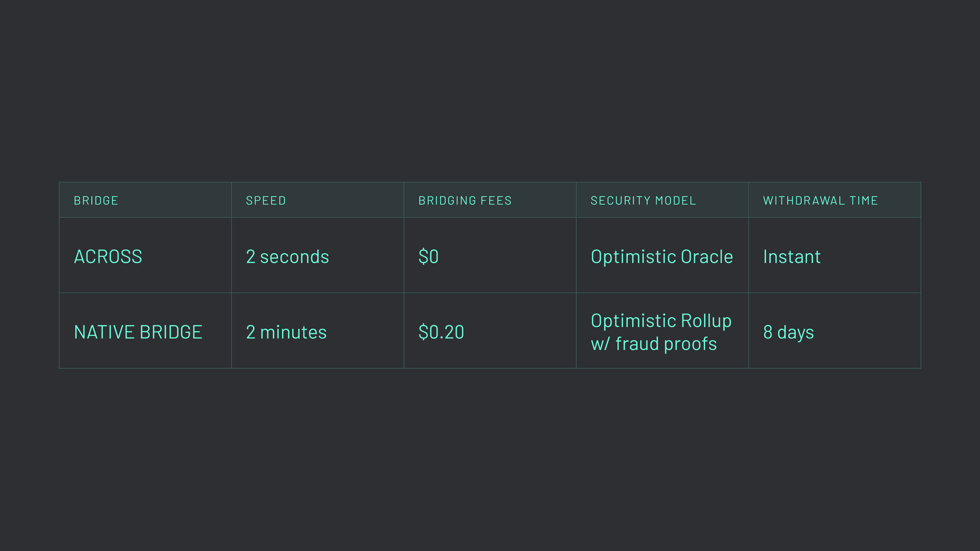Viewport: 980px width, 551px height.
Task: Click the word Optimistic before Oracle
Action: (633, 257)
